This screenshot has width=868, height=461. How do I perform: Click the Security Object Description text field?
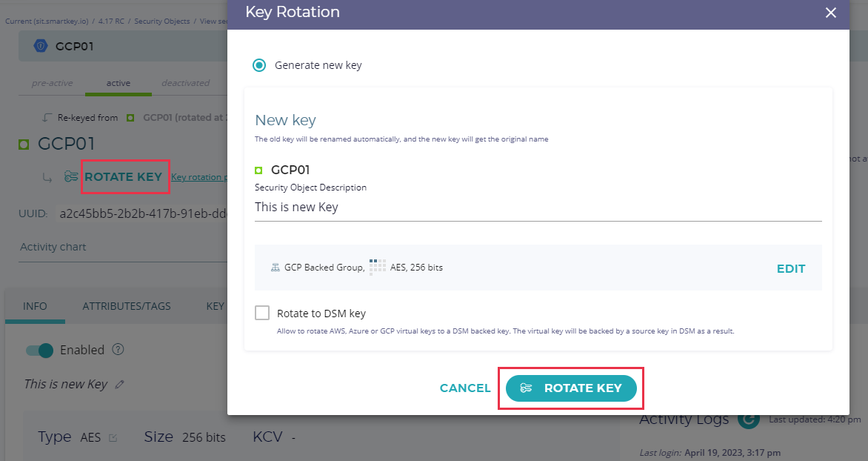[538, 208]
